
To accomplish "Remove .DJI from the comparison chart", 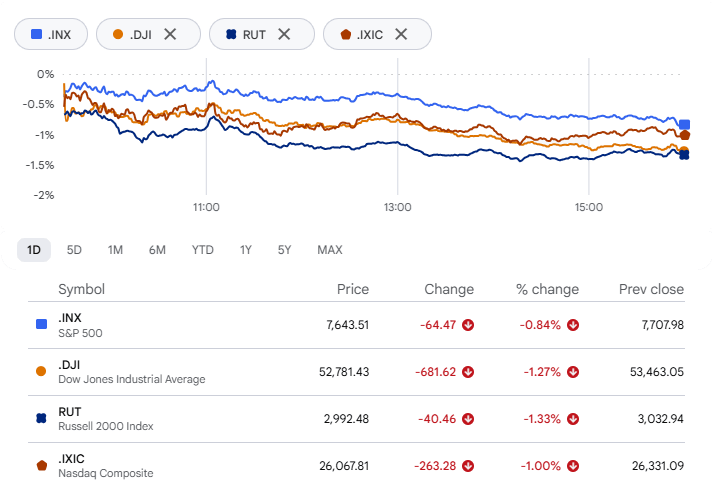I will 170,34.
